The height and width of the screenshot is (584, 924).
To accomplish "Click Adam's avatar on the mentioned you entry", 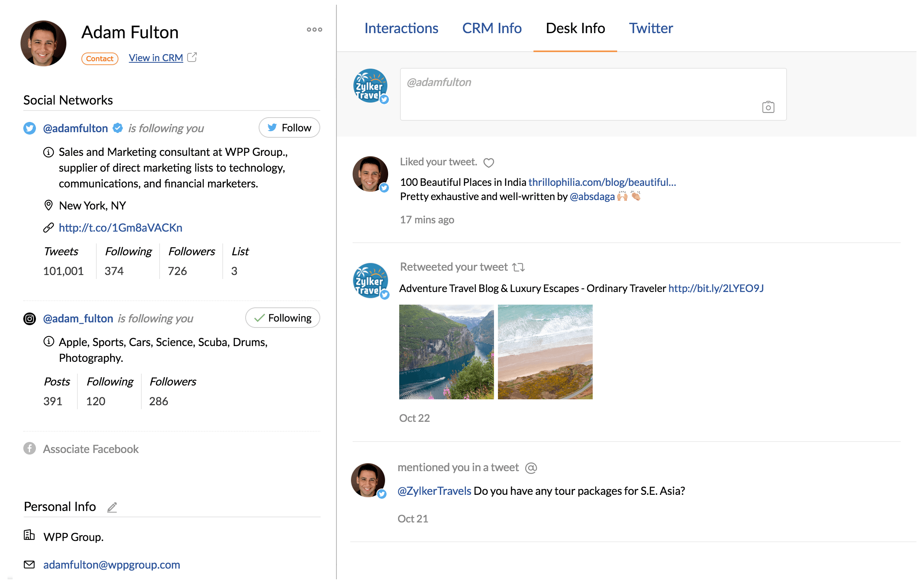I will [x=368, y=480].
